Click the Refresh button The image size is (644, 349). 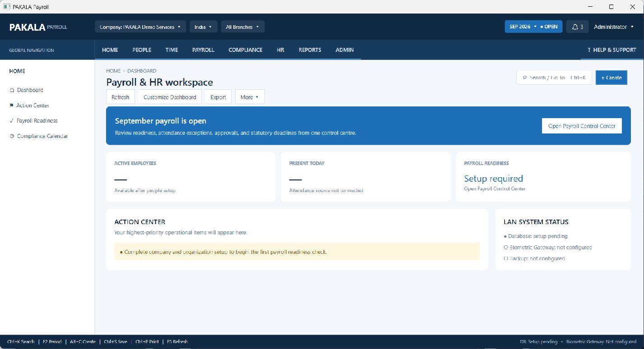[x=120, y=97]
